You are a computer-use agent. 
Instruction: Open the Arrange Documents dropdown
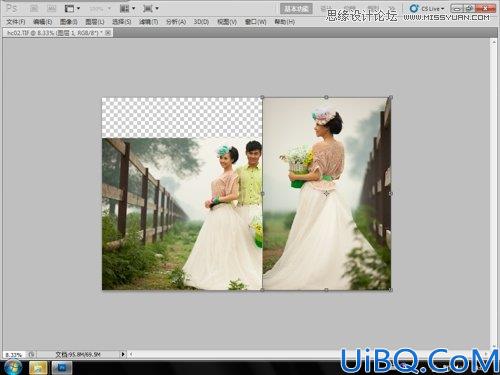[x=127, y=8]
